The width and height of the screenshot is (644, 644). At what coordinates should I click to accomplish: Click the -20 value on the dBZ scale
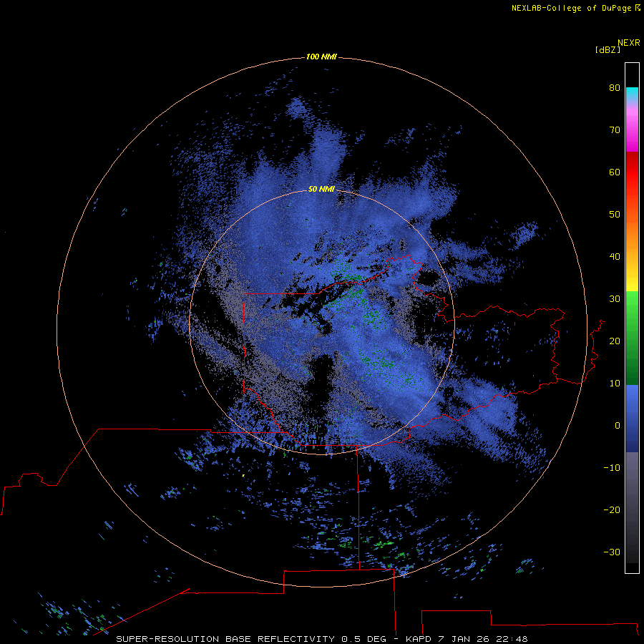[x=612, y=510]
